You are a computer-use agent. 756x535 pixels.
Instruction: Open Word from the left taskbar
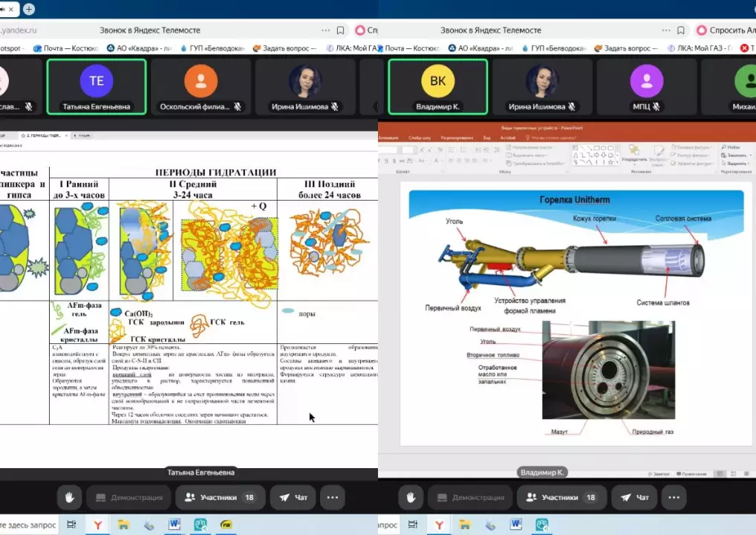tap(174, 525)
